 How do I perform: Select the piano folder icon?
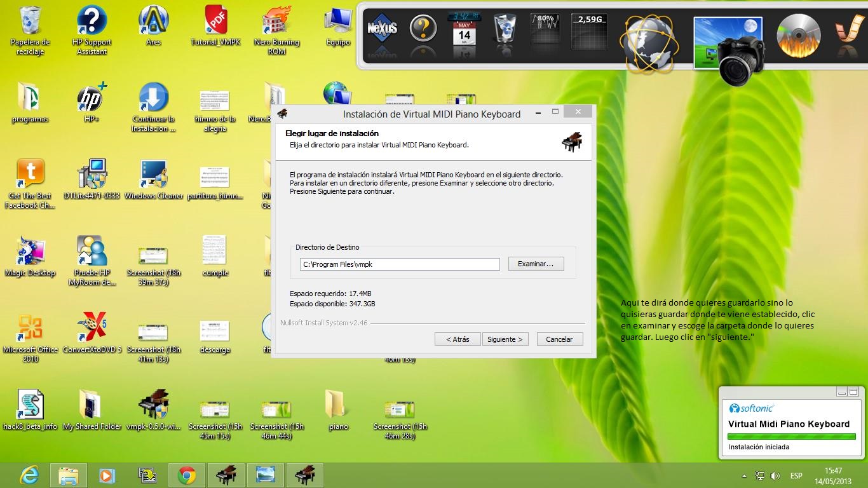click(x=338, y=410)
